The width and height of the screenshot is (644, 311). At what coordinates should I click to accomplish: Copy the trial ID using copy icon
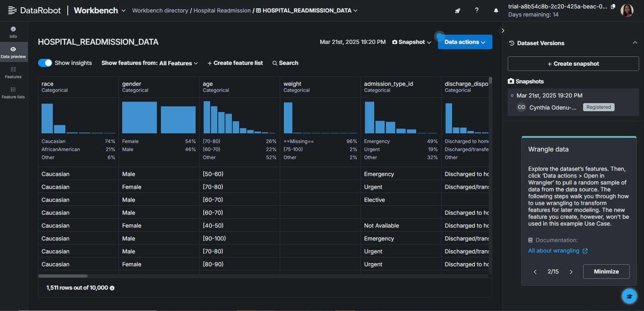click(613, 6)
